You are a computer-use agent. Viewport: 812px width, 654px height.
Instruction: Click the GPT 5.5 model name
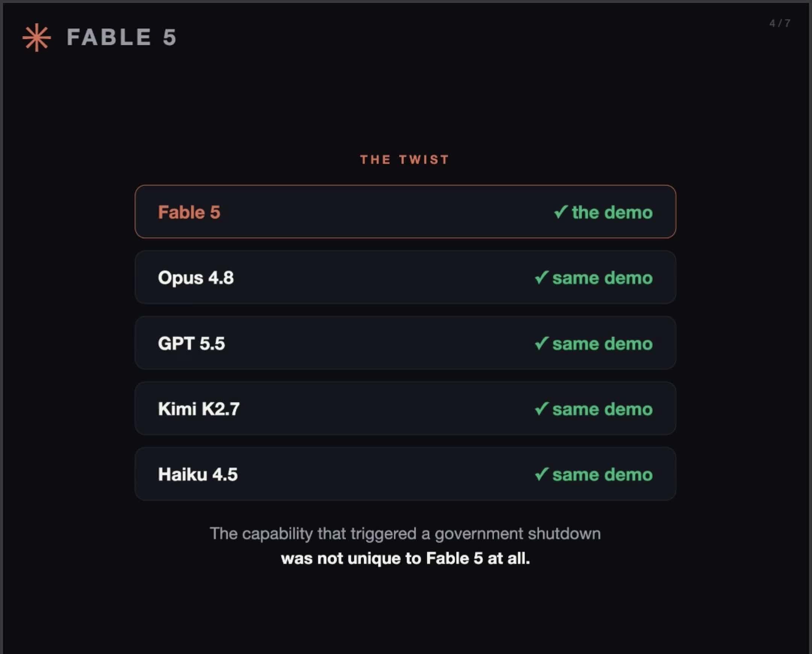pos(191,343)
